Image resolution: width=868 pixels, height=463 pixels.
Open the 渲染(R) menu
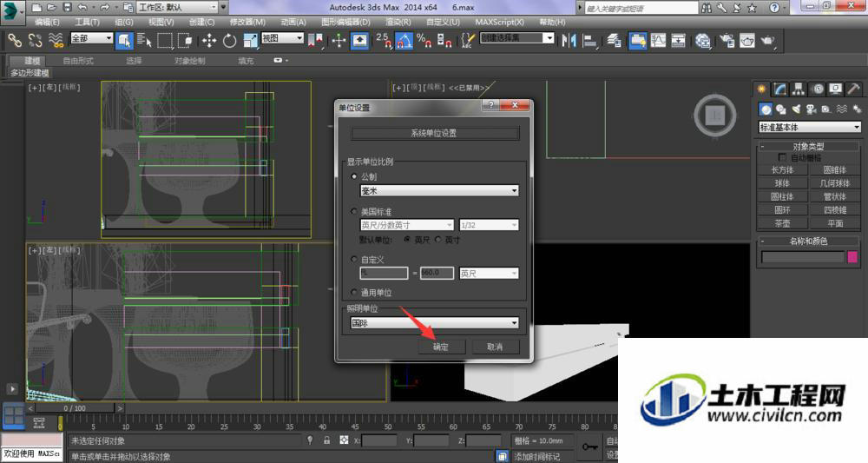pyautogui.click(x=398, y=23)
